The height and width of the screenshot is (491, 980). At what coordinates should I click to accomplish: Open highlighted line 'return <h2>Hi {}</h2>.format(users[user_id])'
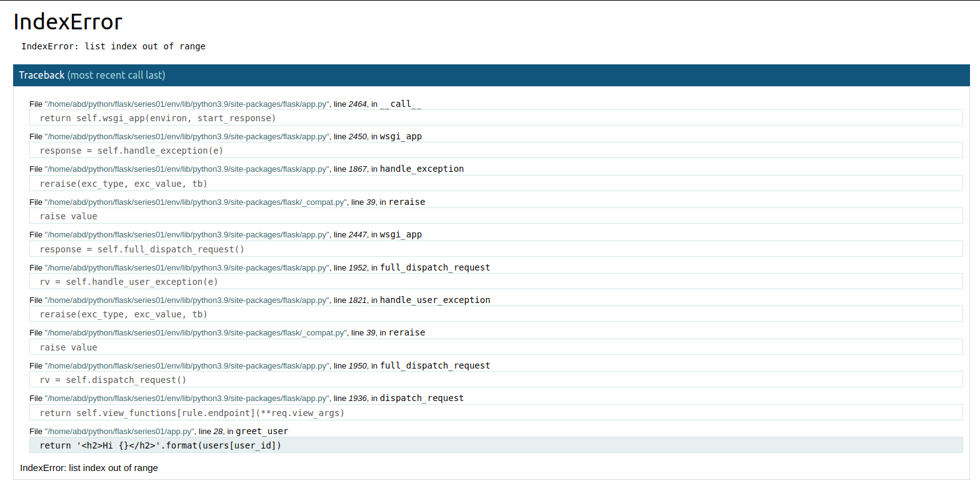click(x=496, y=445)
